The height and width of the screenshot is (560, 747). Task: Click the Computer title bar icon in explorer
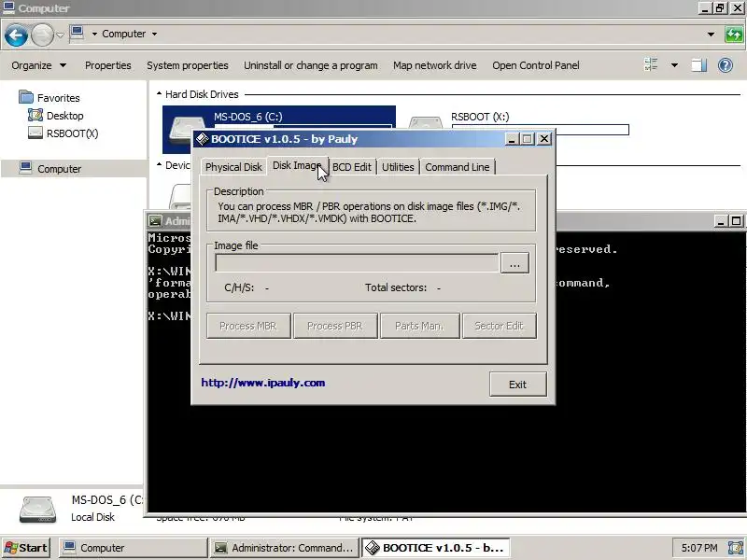[8, 7]
